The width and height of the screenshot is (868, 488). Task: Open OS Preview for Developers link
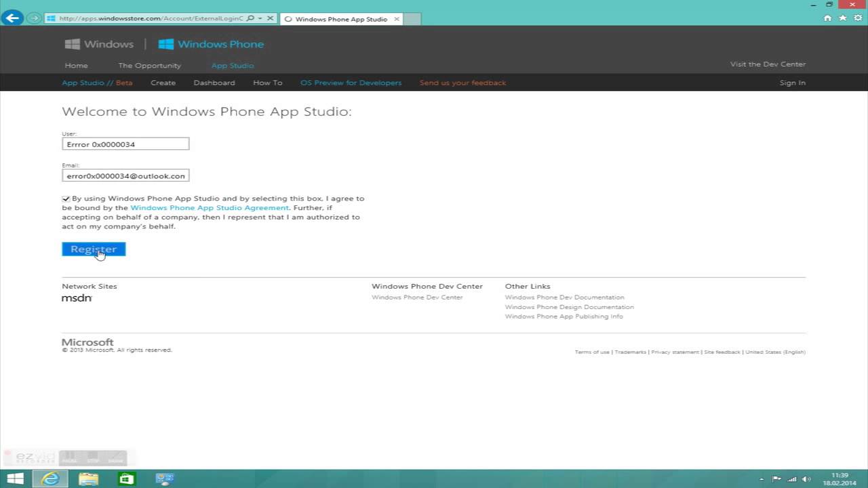[351, 83]
